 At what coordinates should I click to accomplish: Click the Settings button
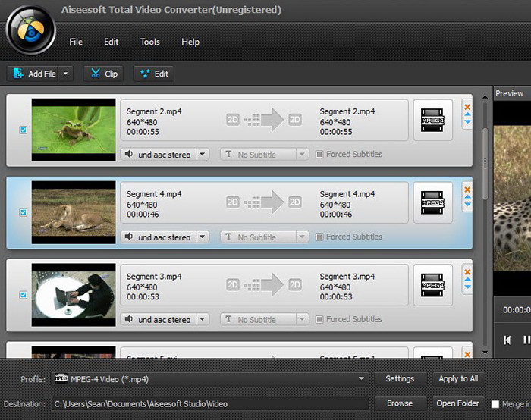pyautogui.click(x=400, y=379)
